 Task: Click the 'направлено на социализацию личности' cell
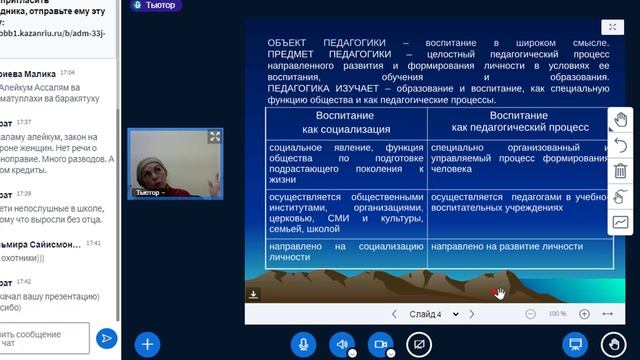click(346, 252)
